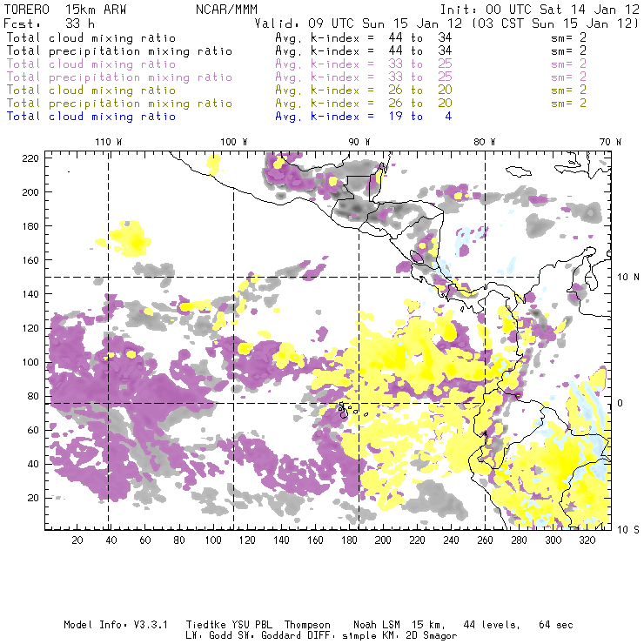Click the "Thompson" microphysics label

pos(307,625)
